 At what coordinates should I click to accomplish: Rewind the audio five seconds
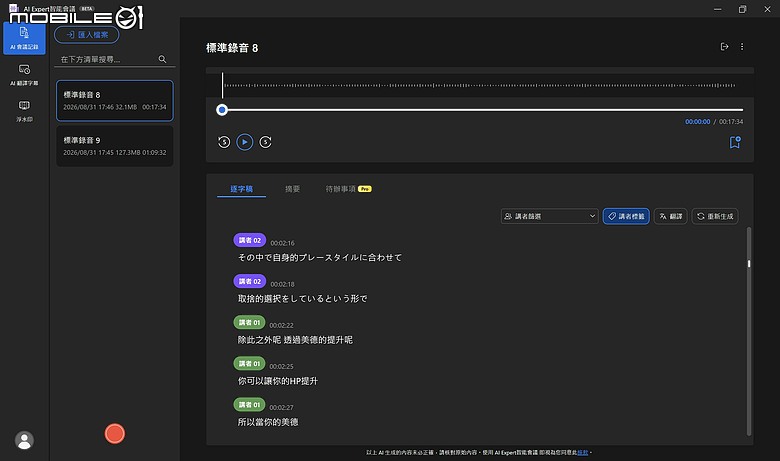[x=224, y=142]
